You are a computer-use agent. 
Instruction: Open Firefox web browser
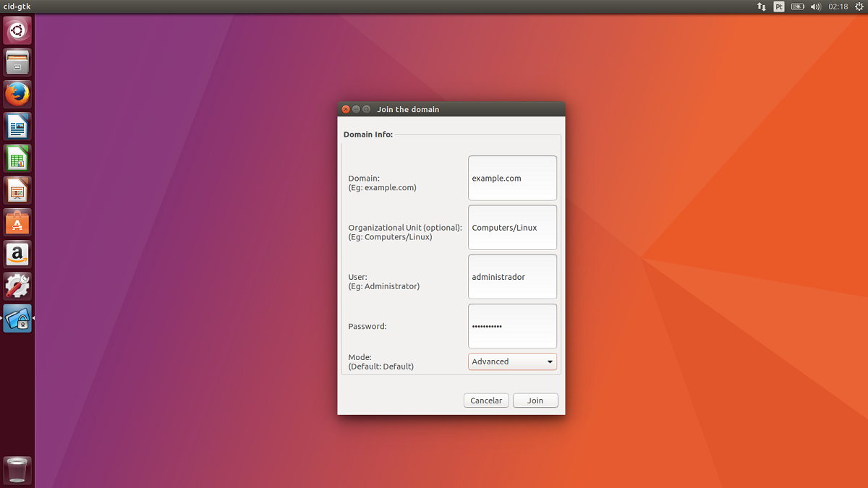[17, 94]
